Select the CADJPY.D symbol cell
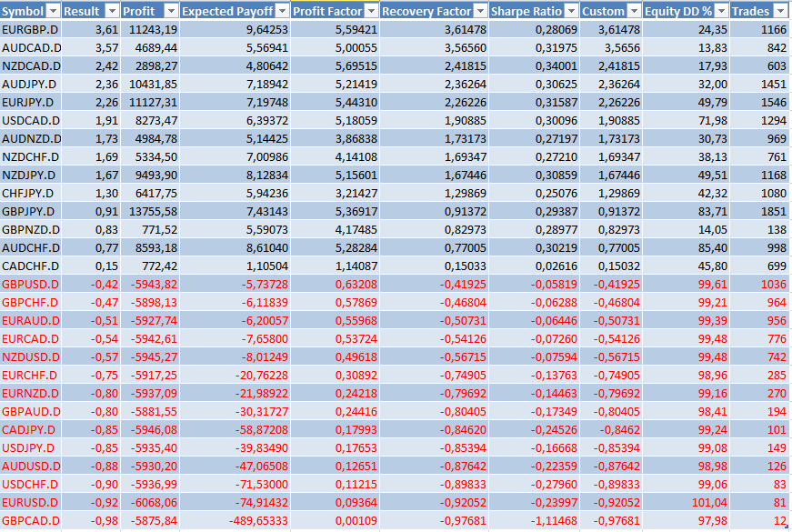Viewport: 792px width, 532px height. 30,430
